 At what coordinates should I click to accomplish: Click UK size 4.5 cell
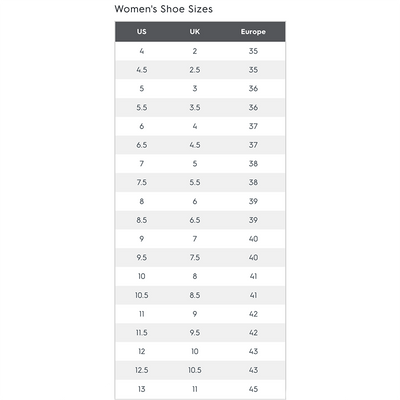pos(195,145)
